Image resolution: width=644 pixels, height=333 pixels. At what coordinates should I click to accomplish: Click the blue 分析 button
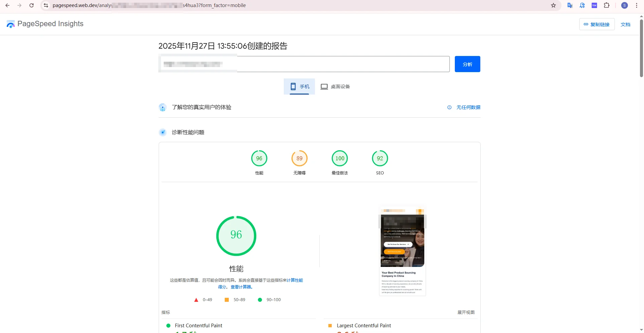(467, 64)
